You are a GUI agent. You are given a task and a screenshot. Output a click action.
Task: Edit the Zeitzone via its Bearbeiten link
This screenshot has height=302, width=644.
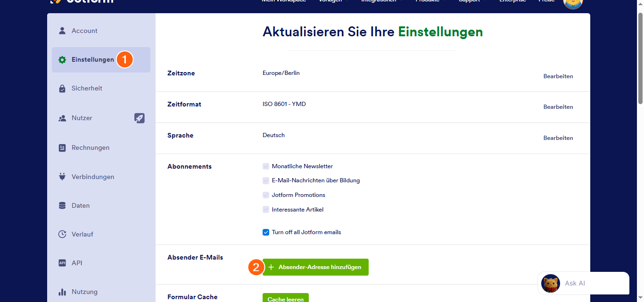558,76
